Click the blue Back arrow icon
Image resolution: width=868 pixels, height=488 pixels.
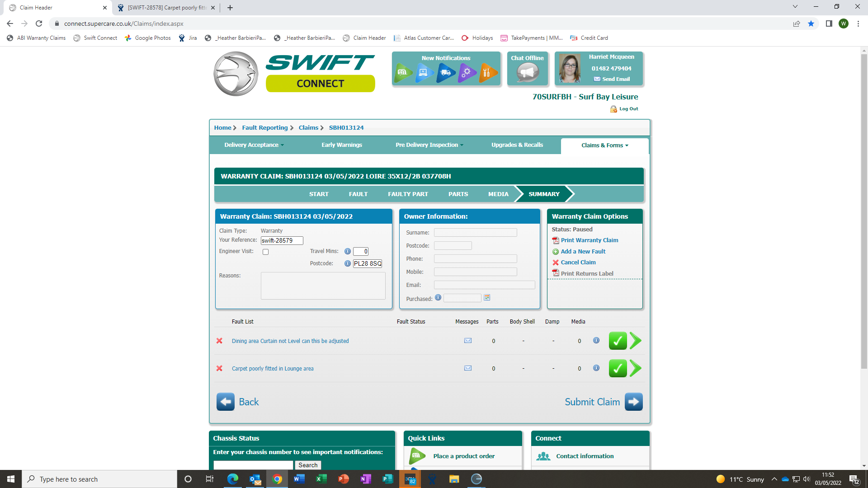(225, 402)
